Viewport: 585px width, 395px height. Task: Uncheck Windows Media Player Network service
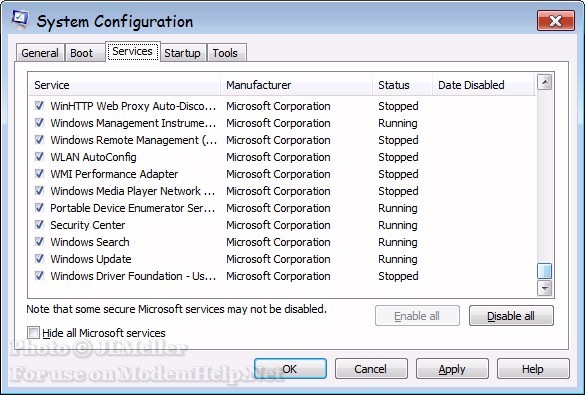39,191
